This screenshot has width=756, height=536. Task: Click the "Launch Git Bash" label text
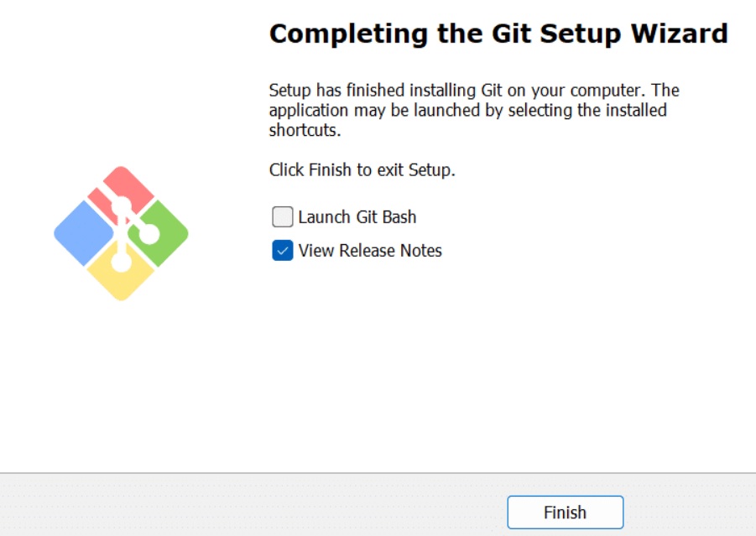pos(357,217)
